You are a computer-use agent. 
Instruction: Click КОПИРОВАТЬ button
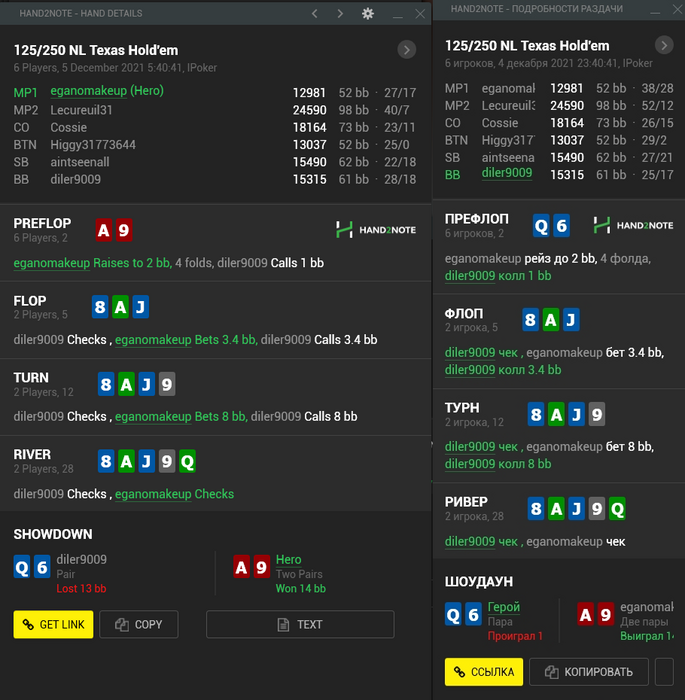point(589,671)
